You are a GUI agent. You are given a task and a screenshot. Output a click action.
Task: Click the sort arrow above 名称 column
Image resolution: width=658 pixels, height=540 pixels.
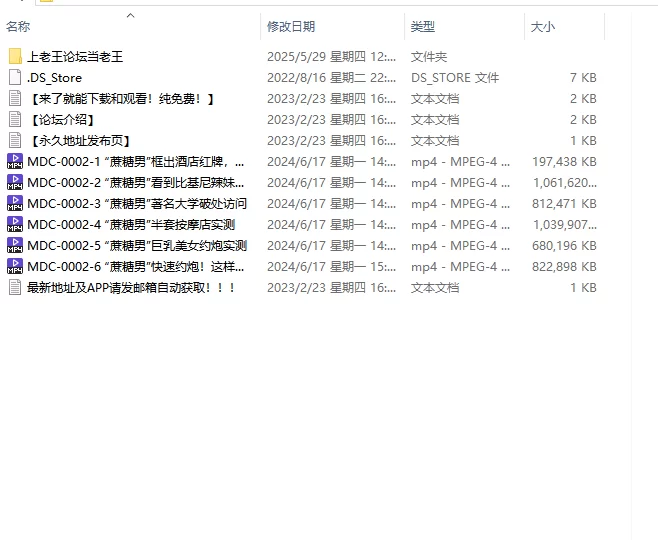131,16
